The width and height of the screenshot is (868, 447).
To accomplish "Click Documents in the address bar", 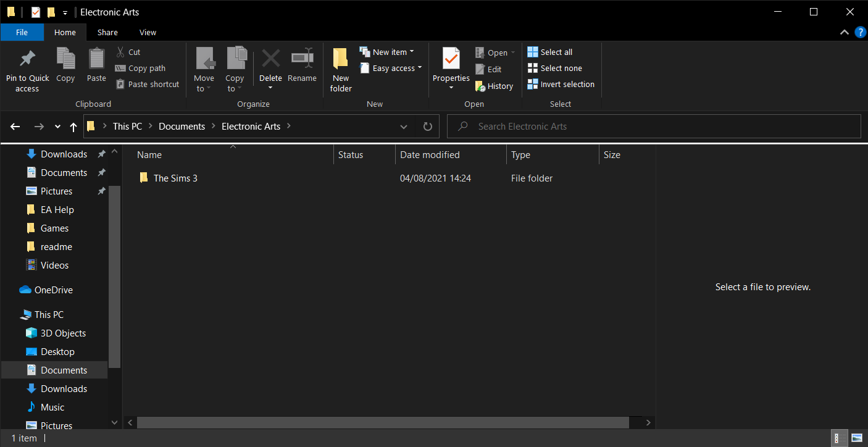I will click(x=182, y=127).
